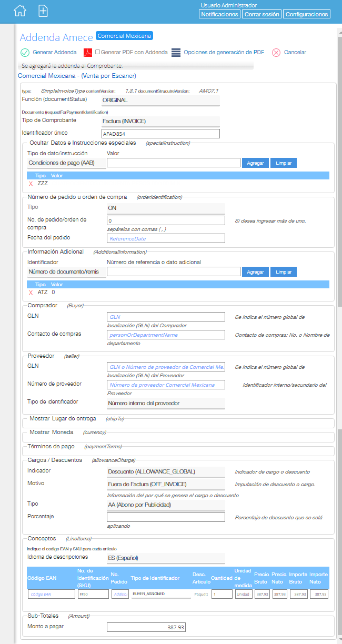Viewport: 342px width, 644px height.
Task: Open the Tipo de dato/instrucción dropdown
Action: coord(66,163)
